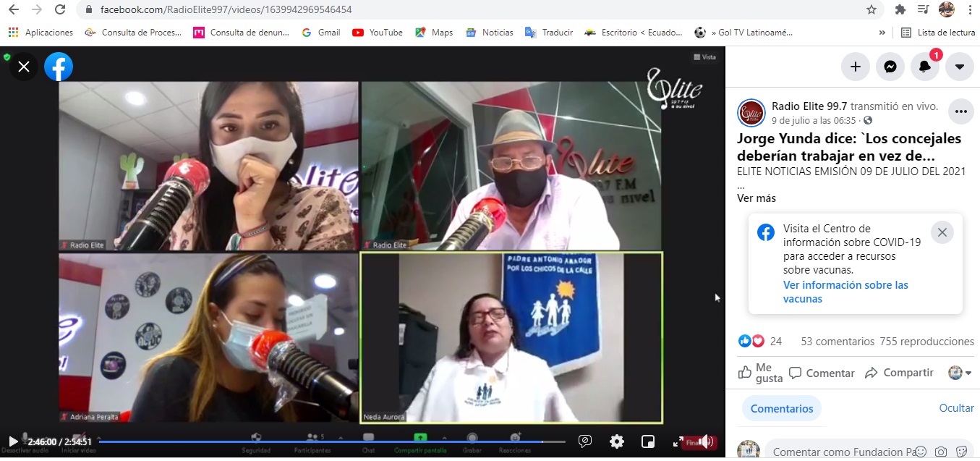Image resolution: width=980 pixels, height=461 pixels.
Task: Open the YouTube bookmark in bookmarks bar
Action: (x=378, y=32)
